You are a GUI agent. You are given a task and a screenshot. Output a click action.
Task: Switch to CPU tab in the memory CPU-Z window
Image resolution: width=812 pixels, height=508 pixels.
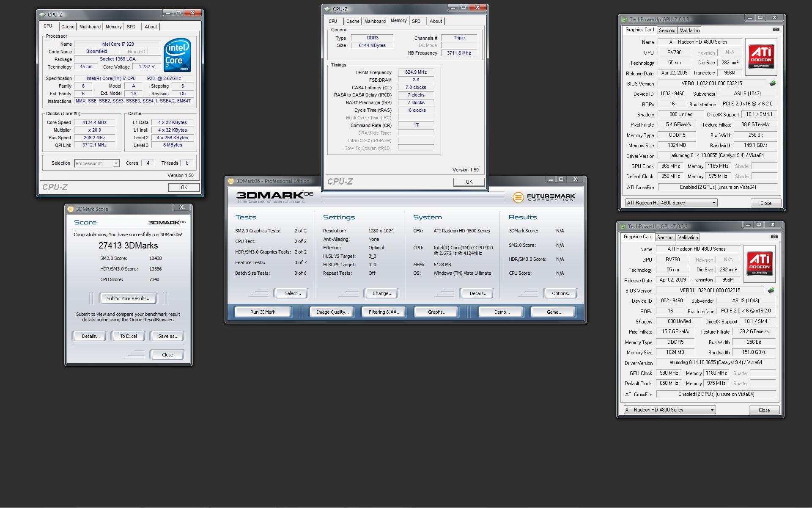(333, 21)
